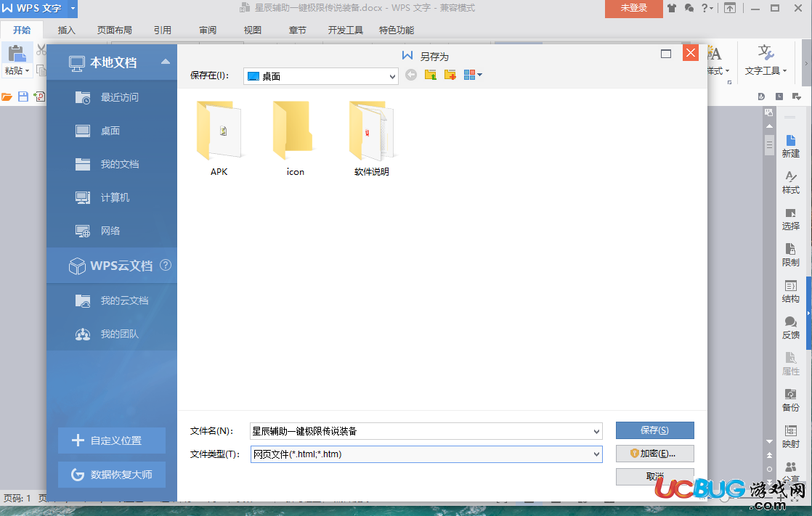812x516 pixels.
Task: Open 我的云文档 in sidebar
Action: [112, 300]
